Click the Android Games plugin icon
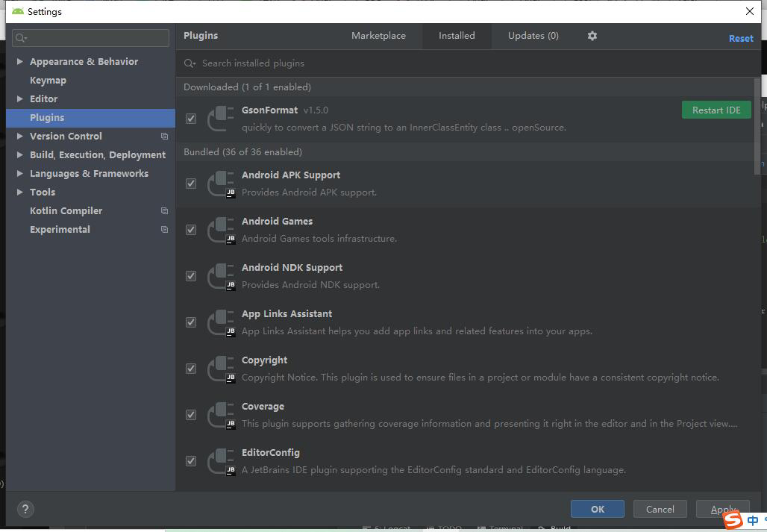 tap(221, 230)
